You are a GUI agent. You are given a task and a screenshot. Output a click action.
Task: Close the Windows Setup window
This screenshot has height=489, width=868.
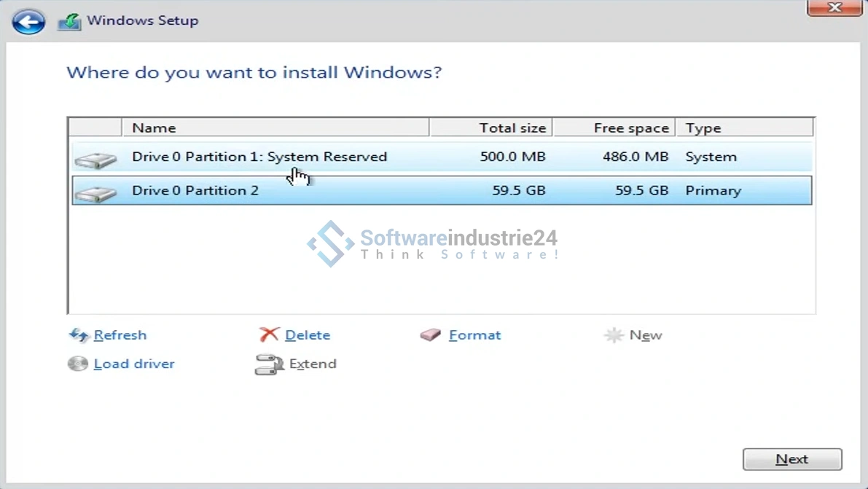834,8
